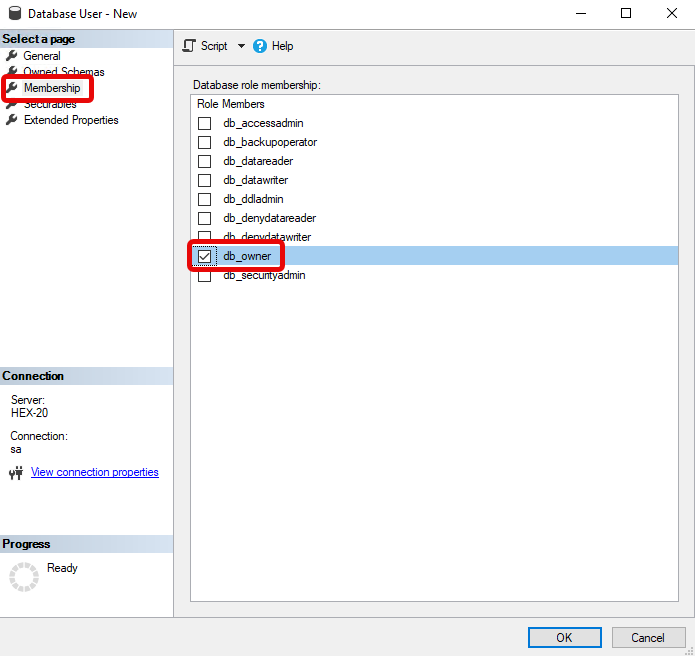Switch to the Securables page

tap(50, 104)
